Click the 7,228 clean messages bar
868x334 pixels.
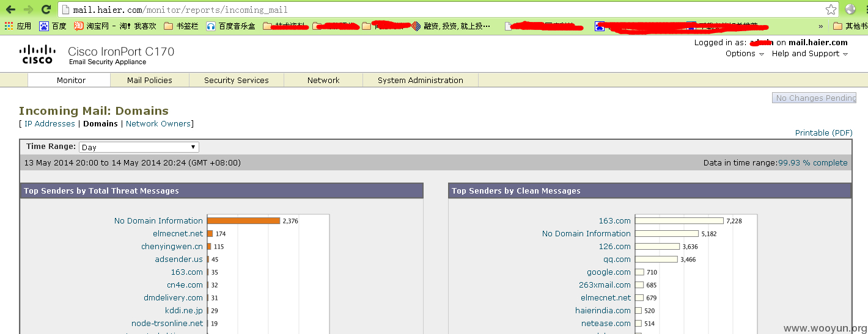coord(679,220)
